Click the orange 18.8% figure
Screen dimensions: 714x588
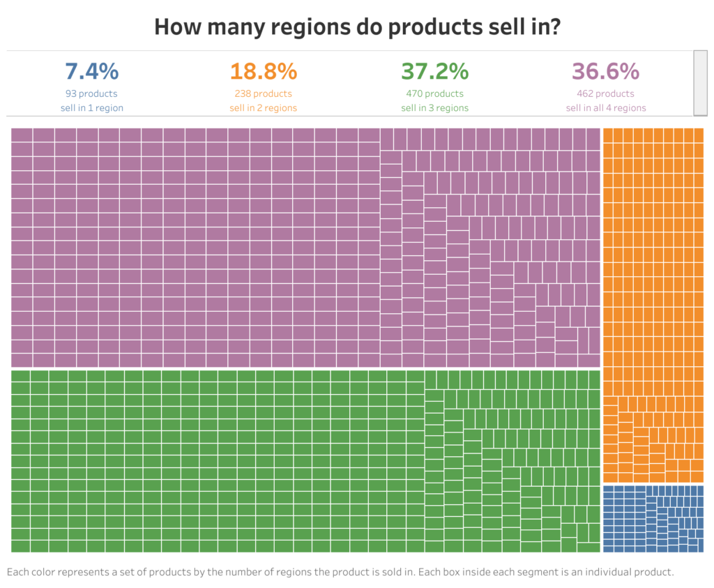[x=263, y=71]
